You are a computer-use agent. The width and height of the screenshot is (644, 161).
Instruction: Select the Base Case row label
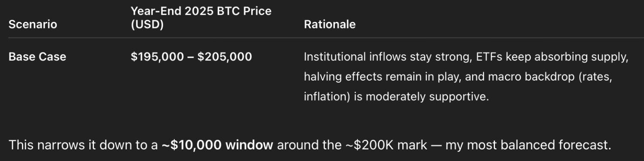[x=37, y=57]
